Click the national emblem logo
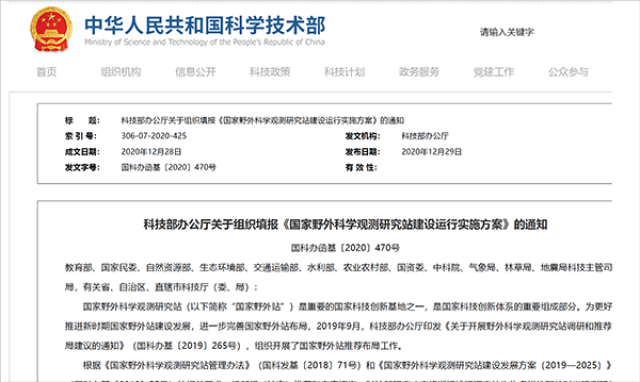The width and height of the screenshot is (640, 382). click(51, 30)
